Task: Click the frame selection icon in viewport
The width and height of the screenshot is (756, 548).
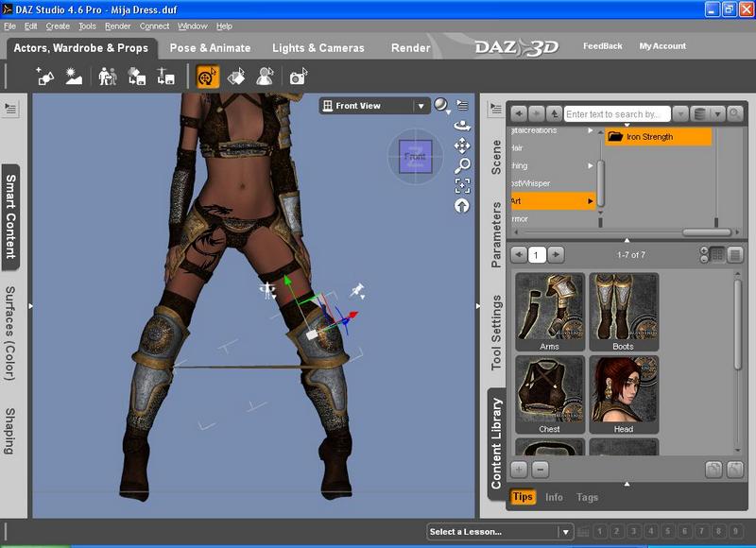Action: pyautogui.click(x=462, y=185)
